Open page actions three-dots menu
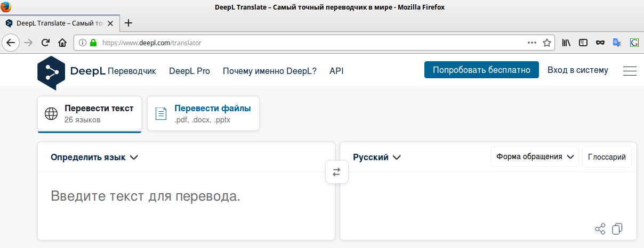The image size is (644, 248). [x=532, y=43]
